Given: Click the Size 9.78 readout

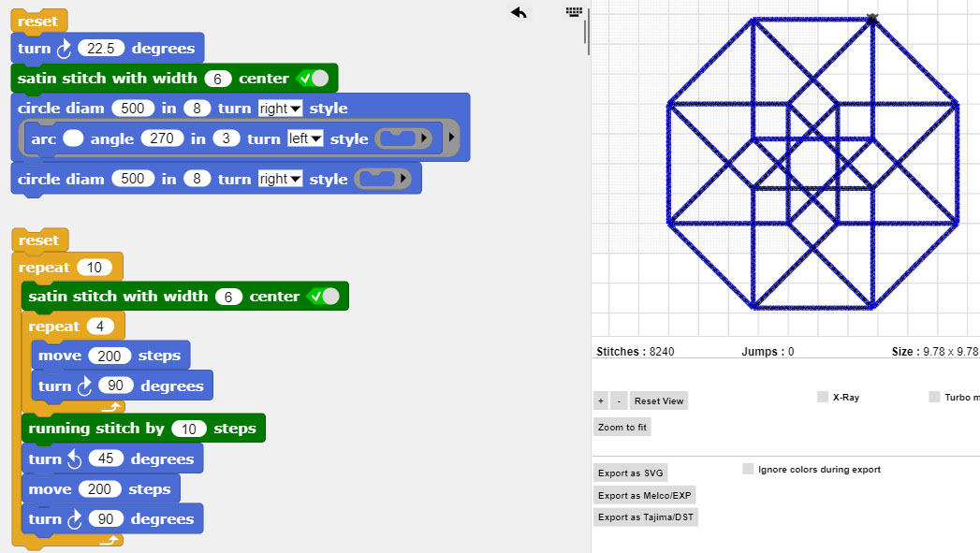Looking at the screenshot, I should coord(935,351).
